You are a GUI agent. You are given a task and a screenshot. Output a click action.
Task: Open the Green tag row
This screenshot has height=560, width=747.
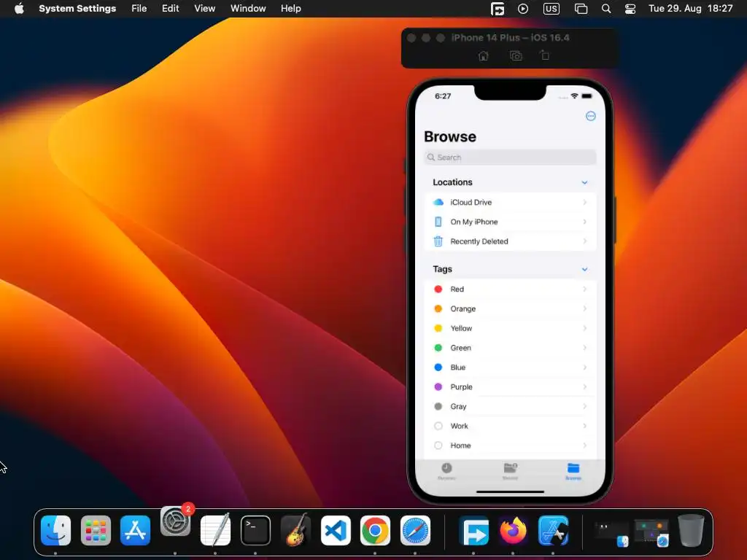[x=510, y=348]
